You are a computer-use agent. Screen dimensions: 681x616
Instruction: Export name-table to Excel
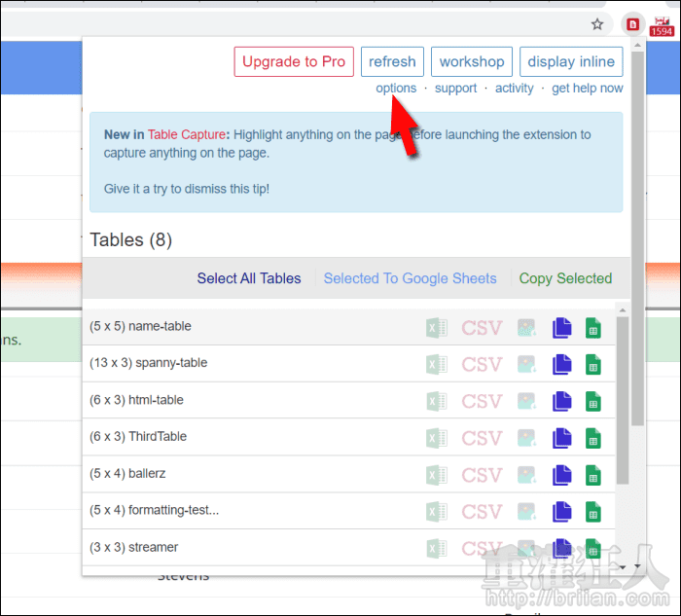(436, 328)
